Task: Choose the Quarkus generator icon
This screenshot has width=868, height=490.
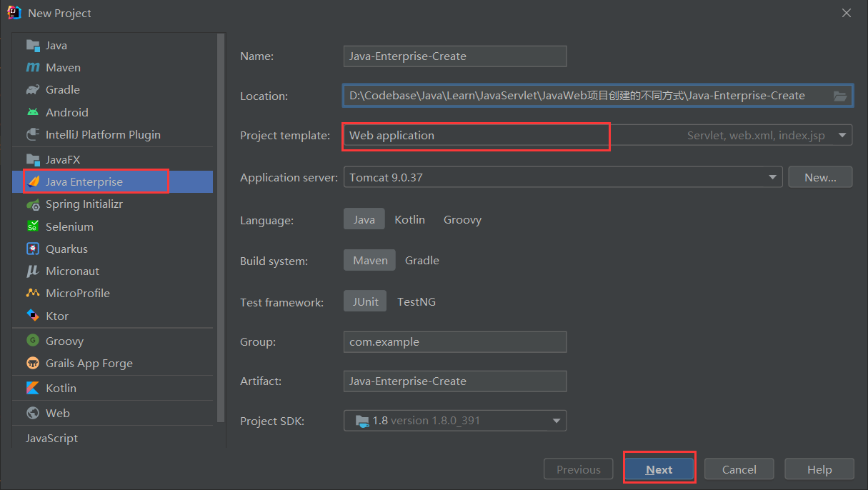Action: [x=33, y=249]
